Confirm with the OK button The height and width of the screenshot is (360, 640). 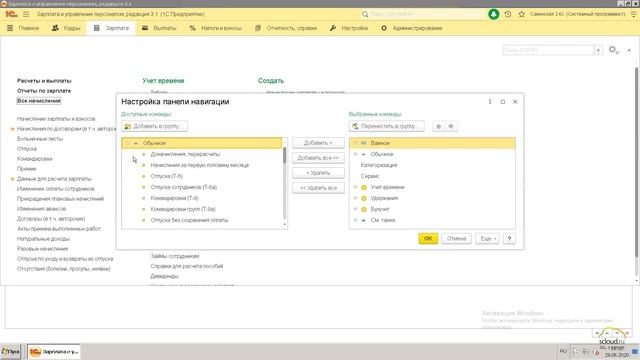428,238
